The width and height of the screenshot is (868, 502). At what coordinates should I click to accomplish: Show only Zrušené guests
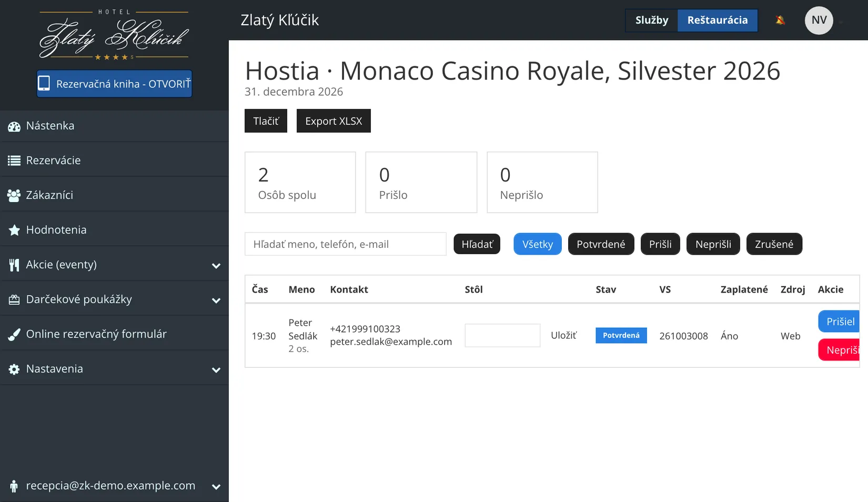(774, 244)
